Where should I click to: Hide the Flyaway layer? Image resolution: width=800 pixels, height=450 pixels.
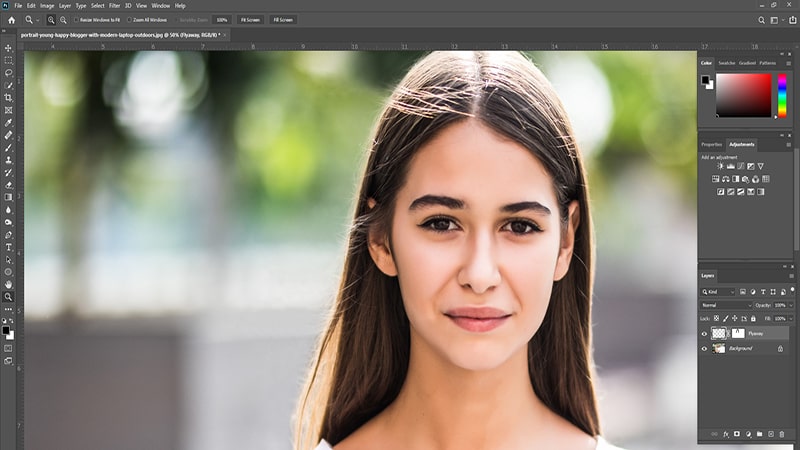[704, 333]
